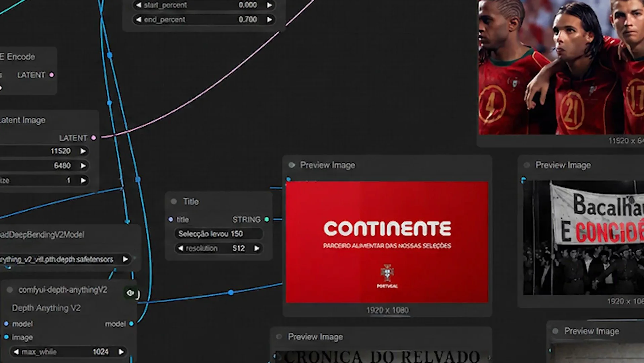
Task: Click the 'Selecção levou 150' title text field
Action: point(218,234)
